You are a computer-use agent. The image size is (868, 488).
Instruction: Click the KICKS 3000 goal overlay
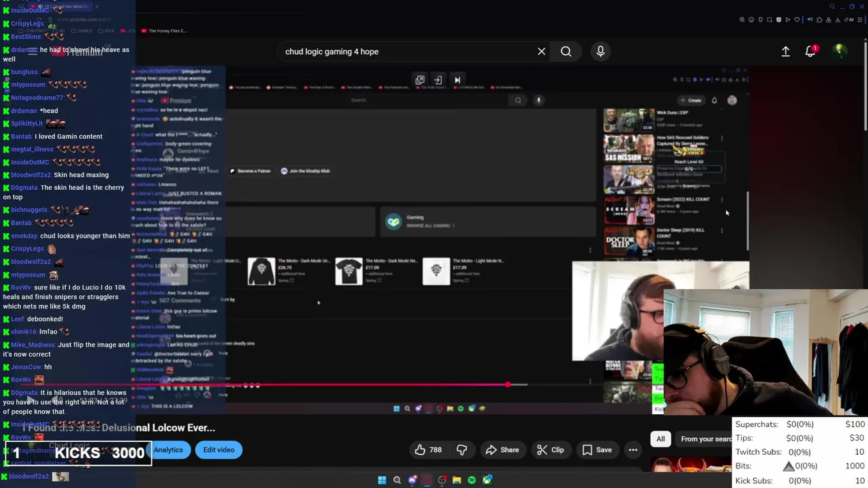(79, 453)
